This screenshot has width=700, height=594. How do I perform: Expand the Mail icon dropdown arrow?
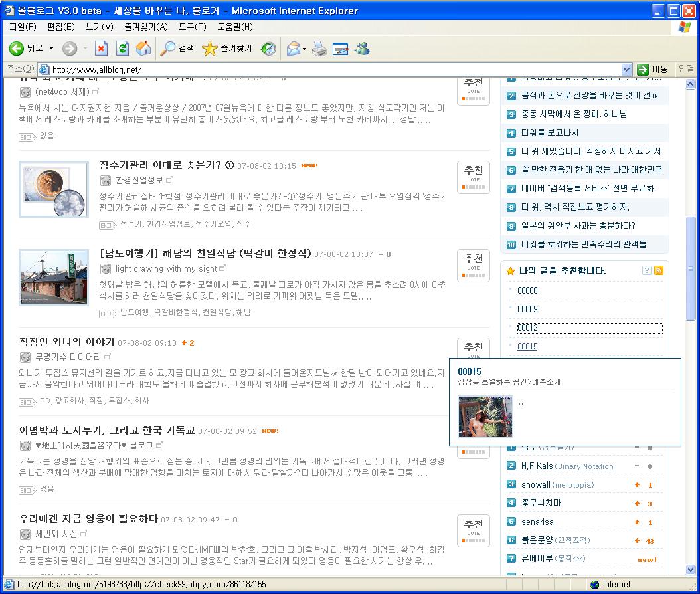[x=304, y=49]
